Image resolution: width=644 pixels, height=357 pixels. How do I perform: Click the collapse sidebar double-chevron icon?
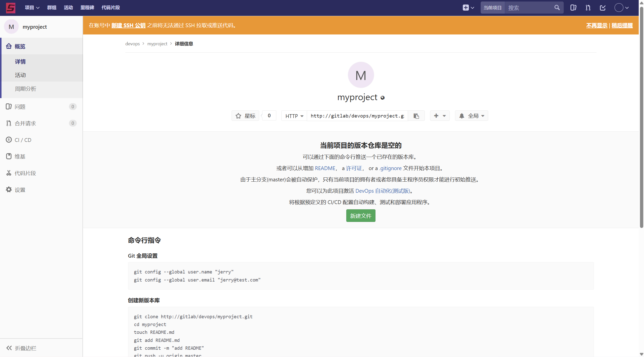9,348
